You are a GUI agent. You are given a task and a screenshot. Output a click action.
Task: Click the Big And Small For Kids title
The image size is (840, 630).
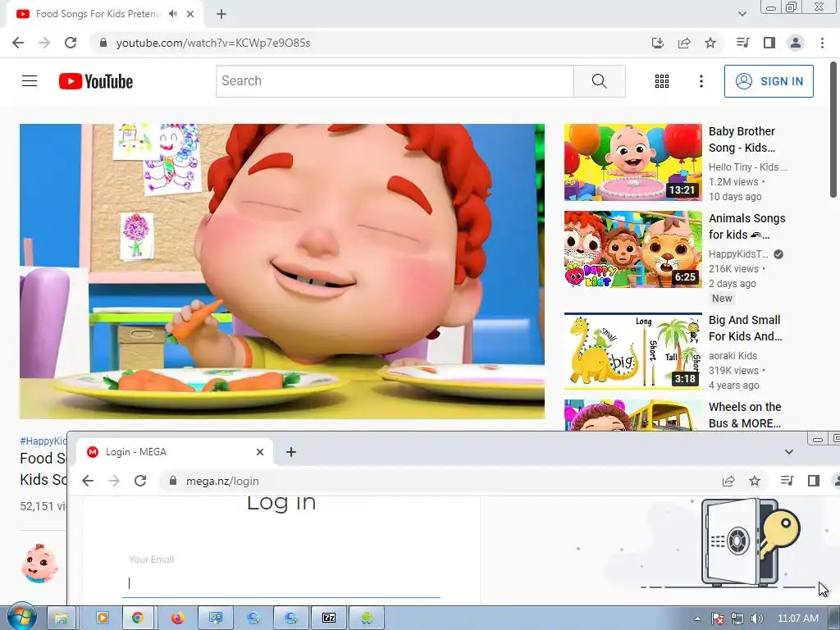coord(745,328)
